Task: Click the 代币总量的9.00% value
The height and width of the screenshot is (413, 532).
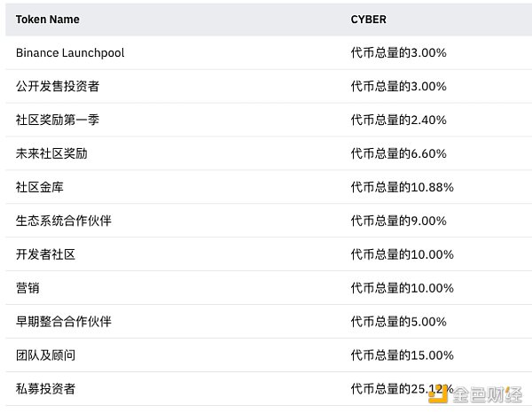Action: coord(398,221)
